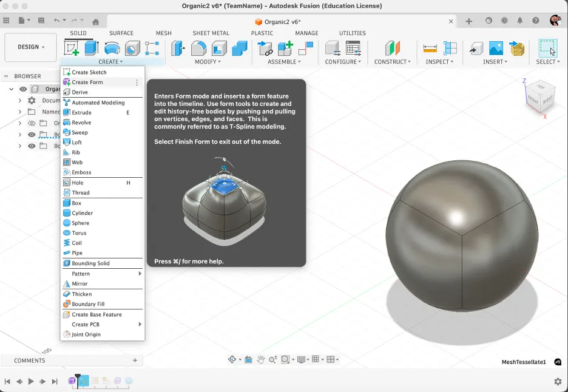
Task: Hide the first body using its eye toggle
Action: point(31,134)
